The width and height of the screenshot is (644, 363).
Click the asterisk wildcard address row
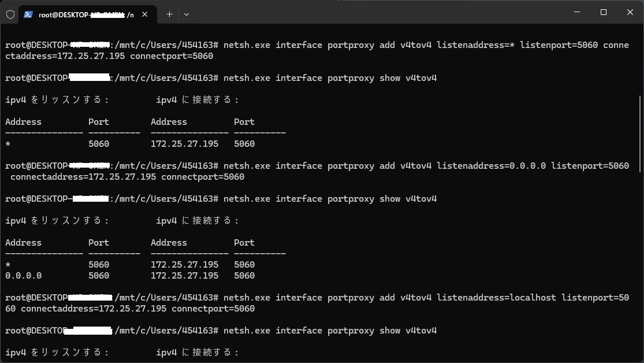(x=6, y=143)
